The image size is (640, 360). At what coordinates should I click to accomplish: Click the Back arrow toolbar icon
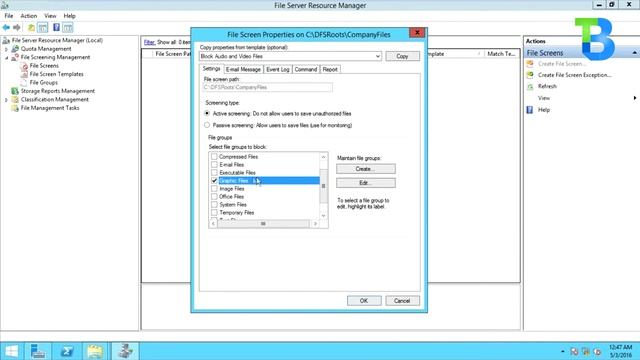[6, 27]
